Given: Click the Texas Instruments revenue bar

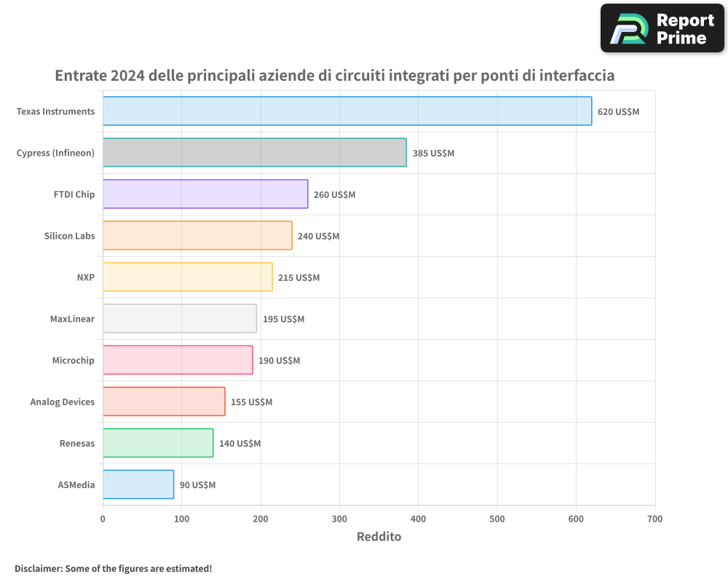Looking at the screenshot, I should [x=347, y=111].
